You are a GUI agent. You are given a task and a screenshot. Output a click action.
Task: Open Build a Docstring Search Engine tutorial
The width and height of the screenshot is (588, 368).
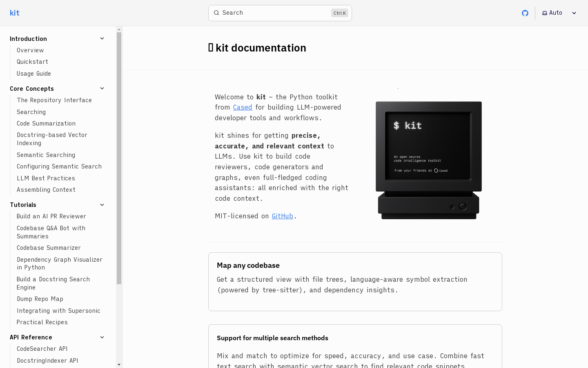[53, 283]
